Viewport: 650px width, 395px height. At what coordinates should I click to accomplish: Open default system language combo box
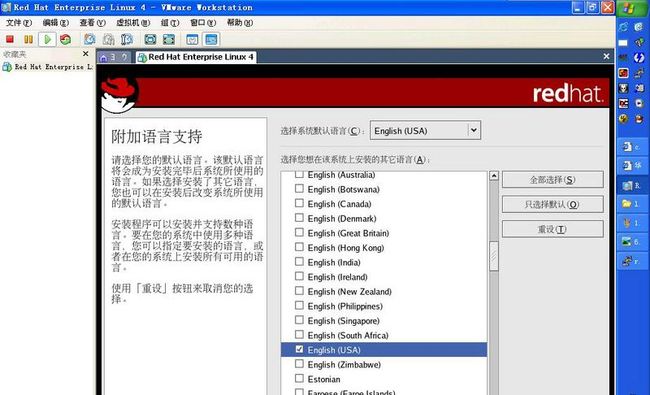(425, 131)
